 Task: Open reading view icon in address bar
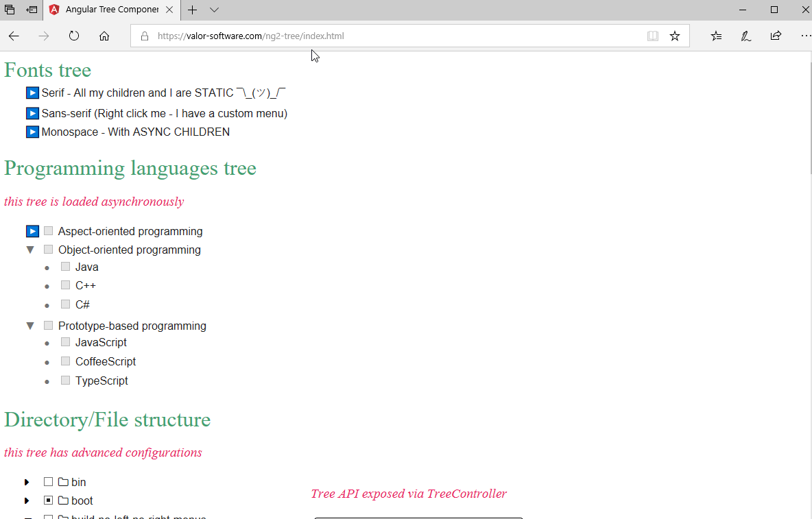(652, 36)
